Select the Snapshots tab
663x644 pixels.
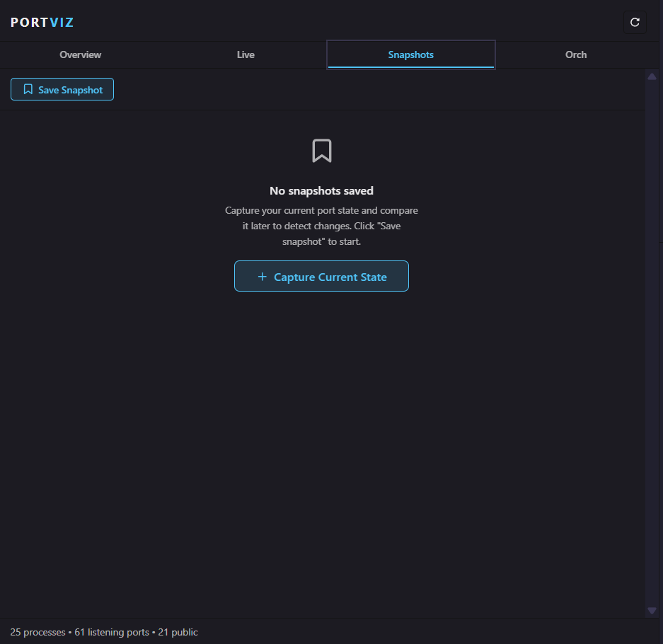[x=411, y=54]
